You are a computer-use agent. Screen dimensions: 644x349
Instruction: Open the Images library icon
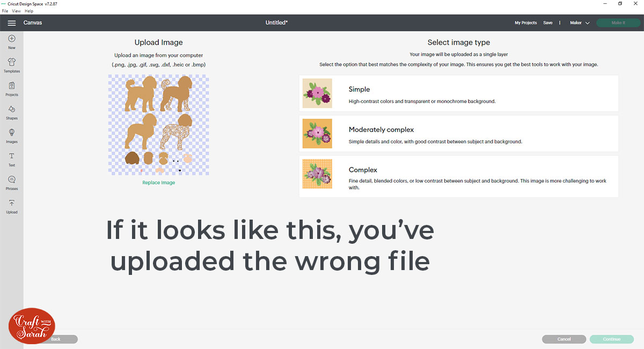click(x=11, y=135)
